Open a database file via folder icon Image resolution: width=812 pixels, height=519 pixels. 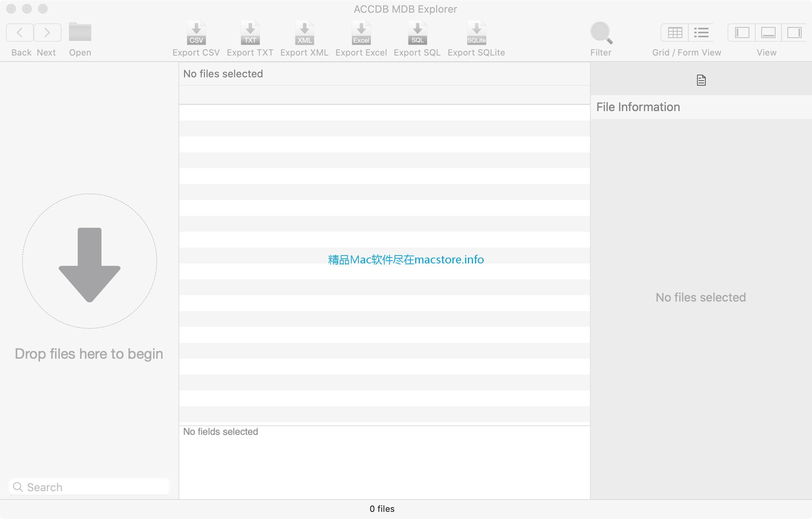pos(80,32)
